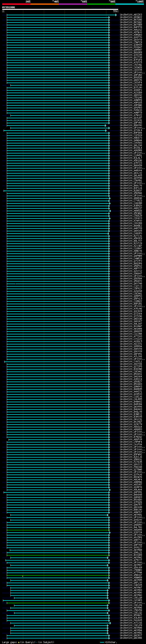Click the green alignment bar for B0XGR8
146x644 pixels.
pos(58,555)
